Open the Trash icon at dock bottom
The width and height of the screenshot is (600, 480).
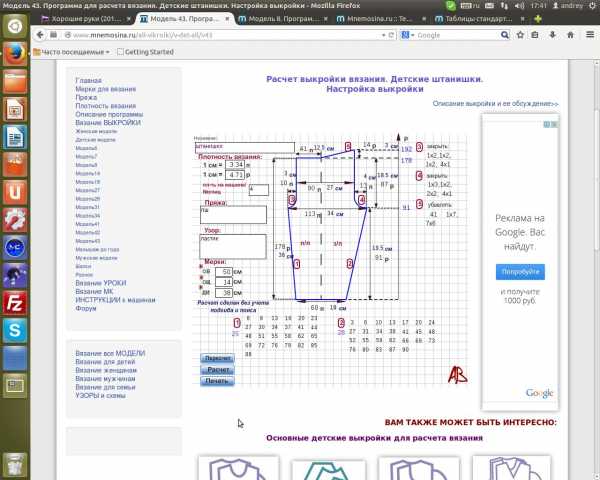point(14,463)
